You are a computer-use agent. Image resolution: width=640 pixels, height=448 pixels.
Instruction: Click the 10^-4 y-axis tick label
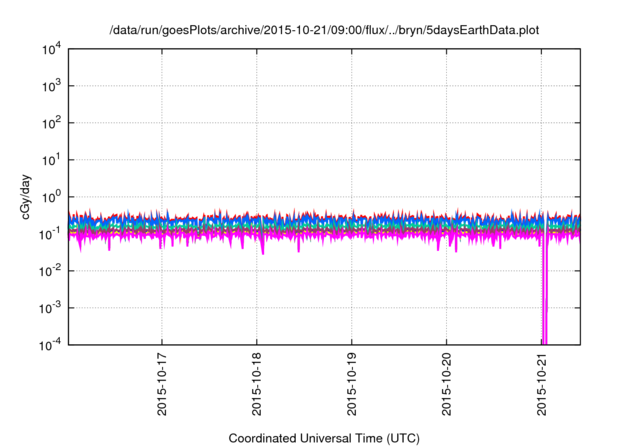tap(50, 346)
